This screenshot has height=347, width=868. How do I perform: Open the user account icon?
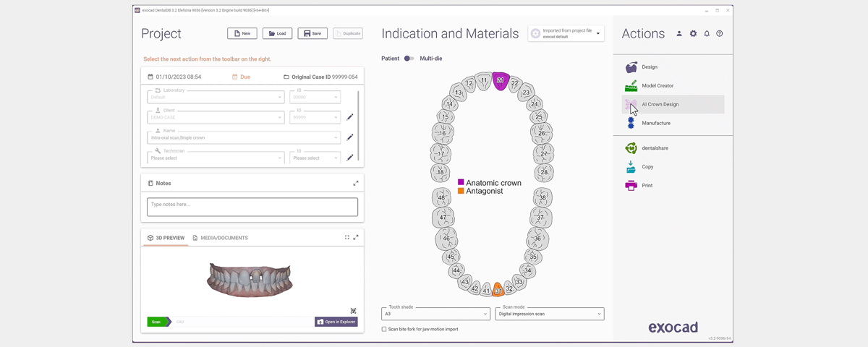(679, 34)
